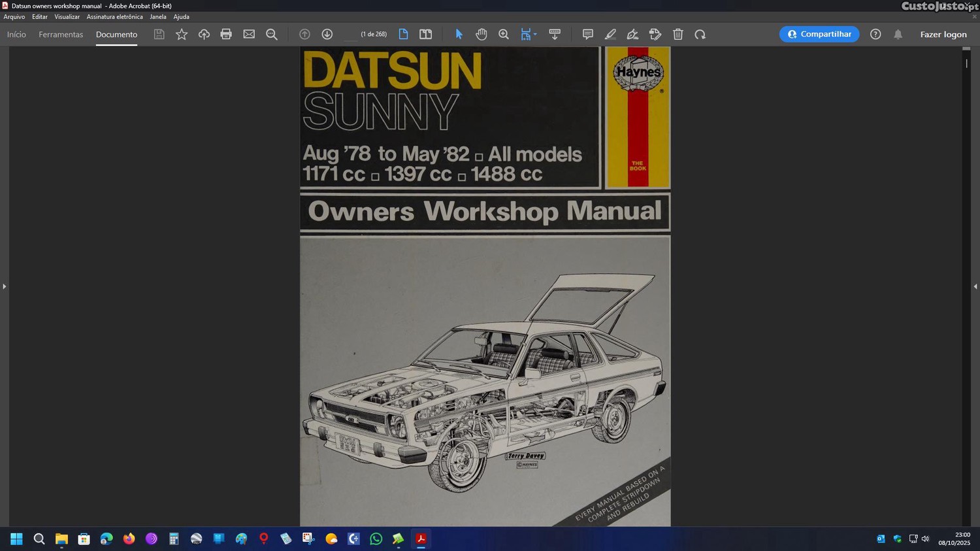Image resolution: width=980 pixels, height=551 pixels.
Task: Toggle single page view mode
Action: (403, 35)
